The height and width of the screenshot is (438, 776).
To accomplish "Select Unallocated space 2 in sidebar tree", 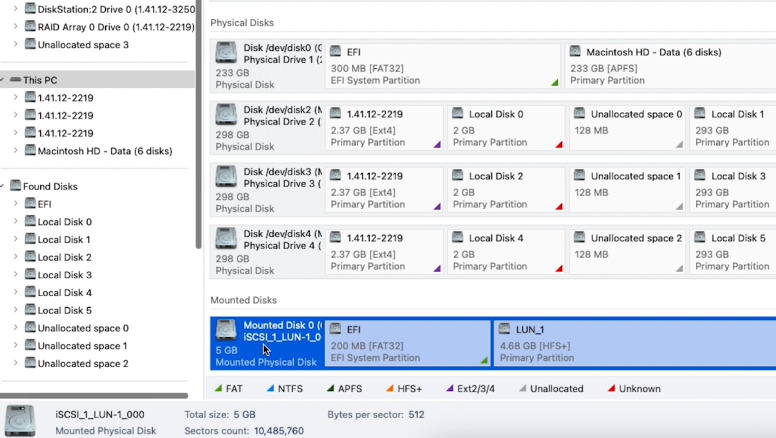I will (83, 364).
